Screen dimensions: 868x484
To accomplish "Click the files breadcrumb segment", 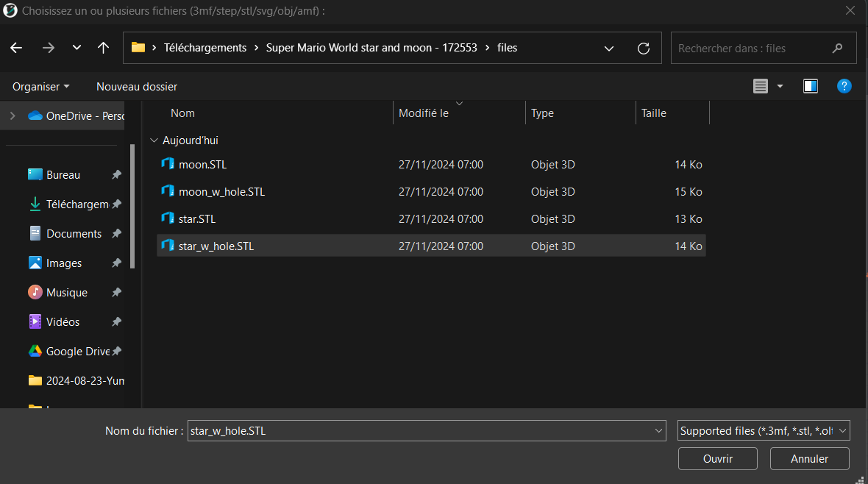I will [507, 48].
